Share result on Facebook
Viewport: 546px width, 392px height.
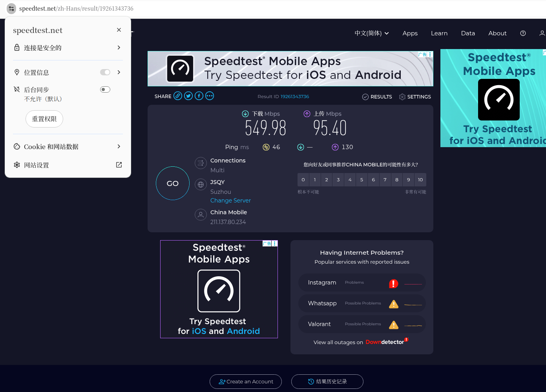[199, 96]
